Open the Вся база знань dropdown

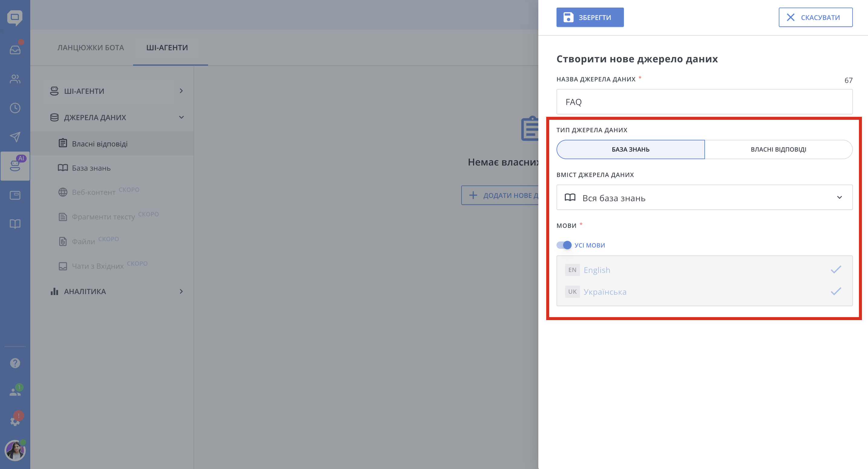(704, 197)
